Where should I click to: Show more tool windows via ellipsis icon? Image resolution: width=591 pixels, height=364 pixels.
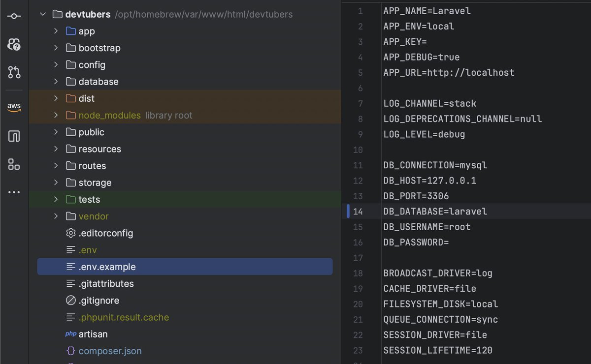14,192
